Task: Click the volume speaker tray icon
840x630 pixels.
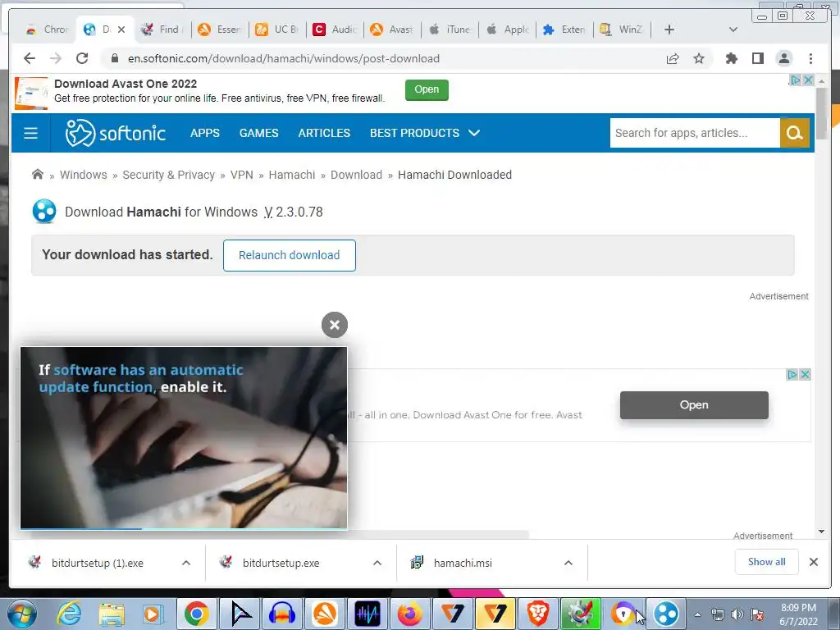Action: (737, 615)
